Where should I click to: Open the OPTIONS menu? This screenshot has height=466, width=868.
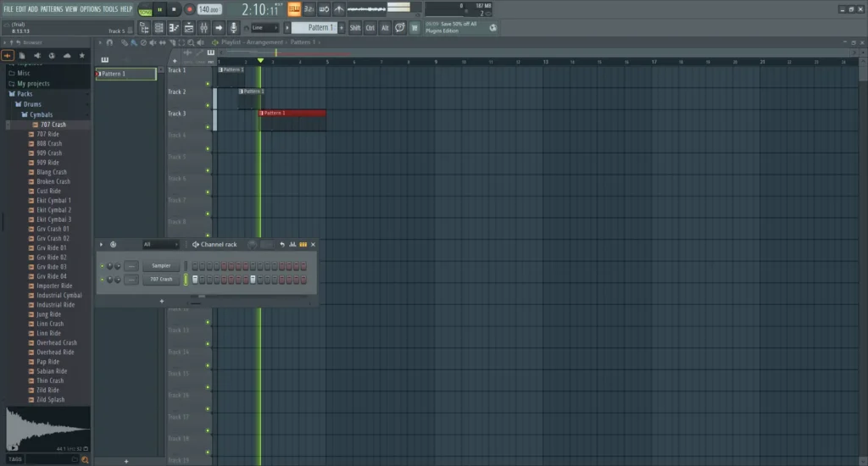pos(90,8)
